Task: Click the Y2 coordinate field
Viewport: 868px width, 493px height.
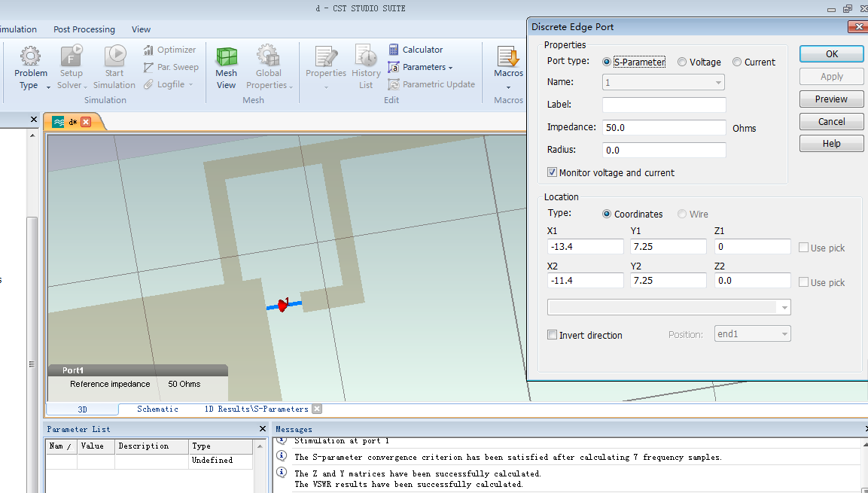Action: click(x=669, y=281)
